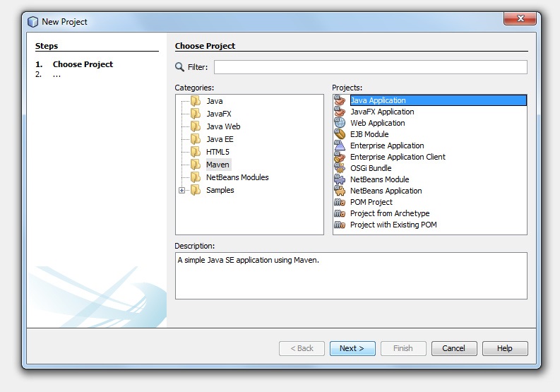Click the Java Web folder icon
Screen dimensions: 560x392
click(196, 126)
